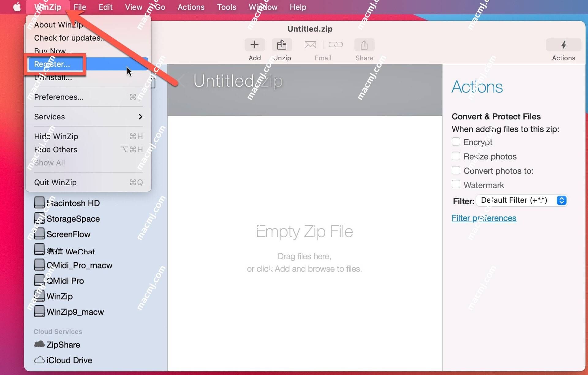The height and width of the screenshot is (375, 588).
Task: Open the Window menu in menu bar
Action: point(263,7)
